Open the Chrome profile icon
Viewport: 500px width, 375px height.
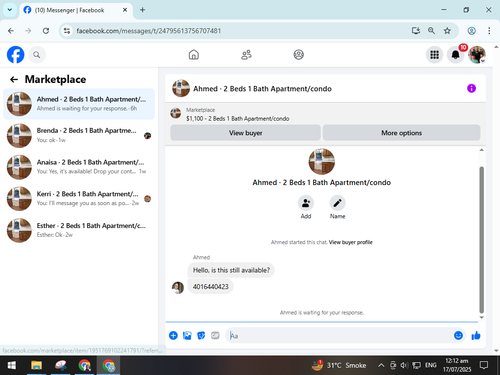point(471,31)
